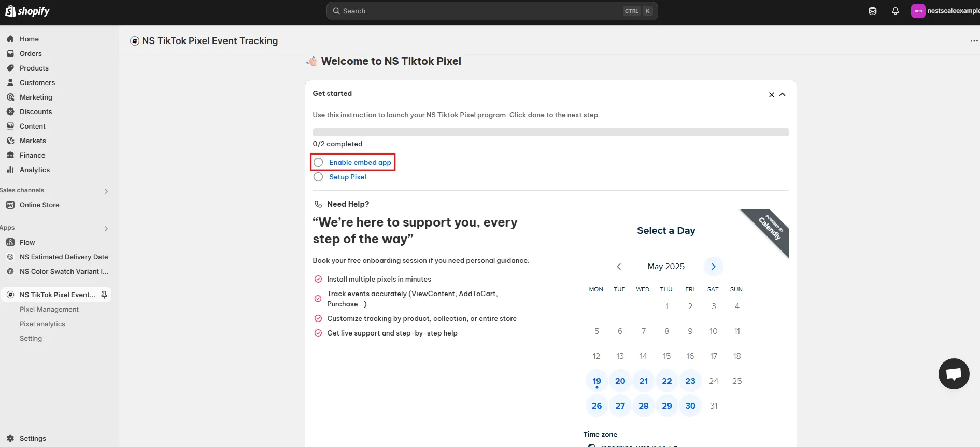980x447 pixels.
Task: Click the Content icon in sidebar
Action: (x=10, y=126)
